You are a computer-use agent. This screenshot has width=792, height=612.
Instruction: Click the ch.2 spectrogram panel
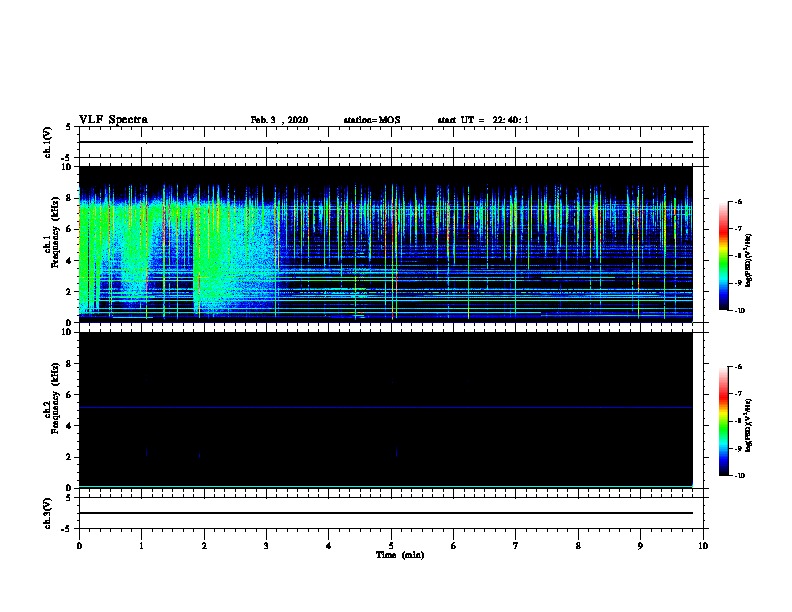[x=386, y=410]
